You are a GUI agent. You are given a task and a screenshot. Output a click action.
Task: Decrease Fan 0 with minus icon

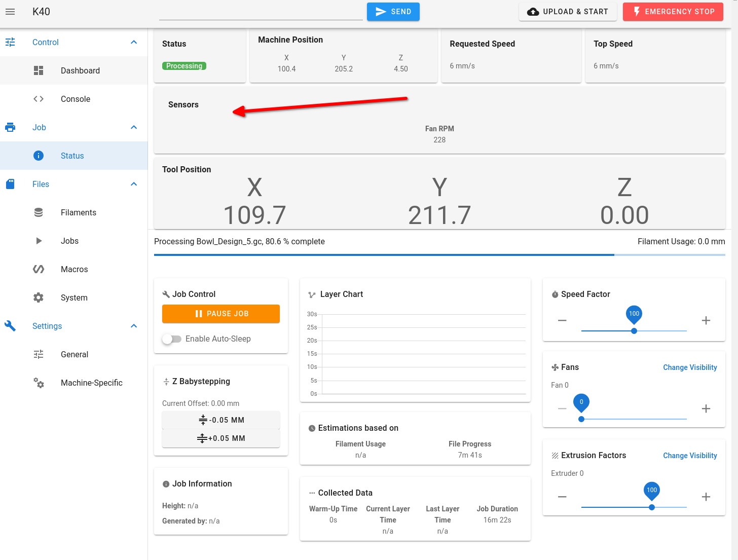click(562, 408)
